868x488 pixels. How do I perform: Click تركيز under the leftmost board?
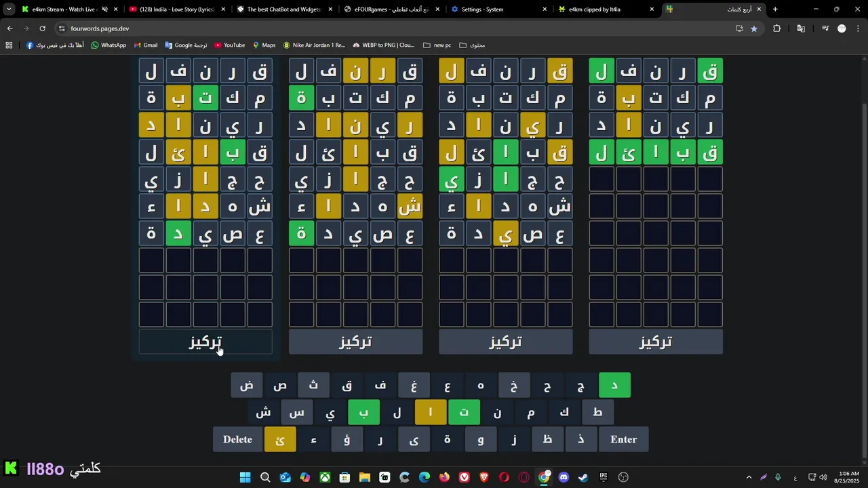[x=205, y=342]
